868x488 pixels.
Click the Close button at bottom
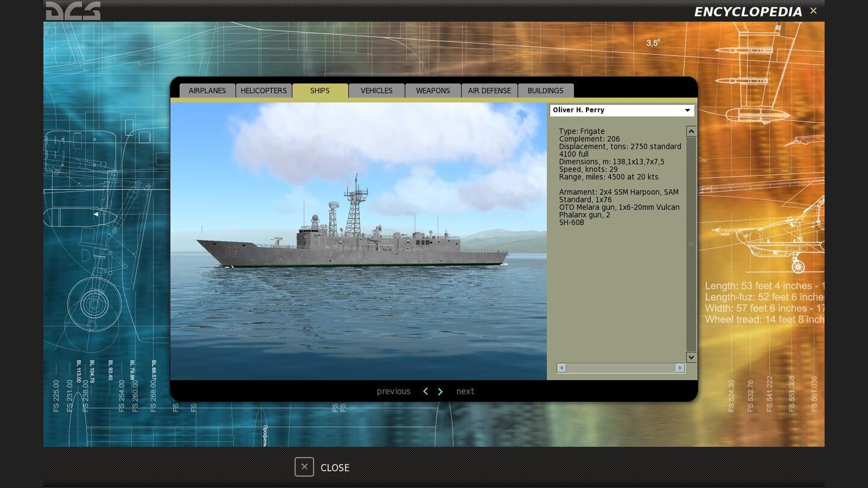pyautogui.click(x=322, y=467)
